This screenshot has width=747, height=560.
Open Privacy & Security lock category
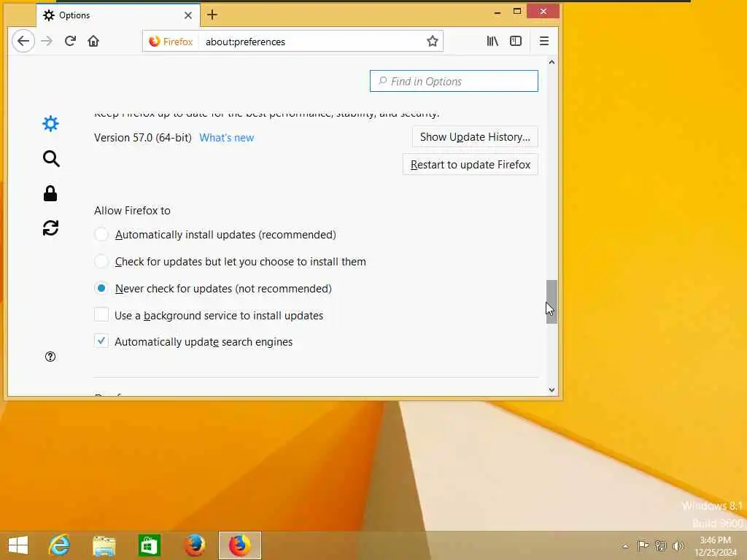click(50, 193)
